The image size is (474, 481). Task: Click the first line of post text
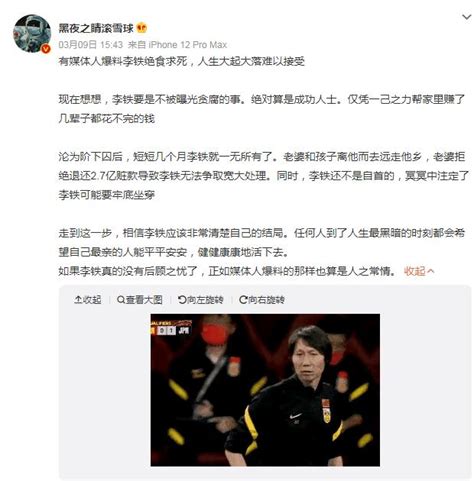tap(182, 61)
